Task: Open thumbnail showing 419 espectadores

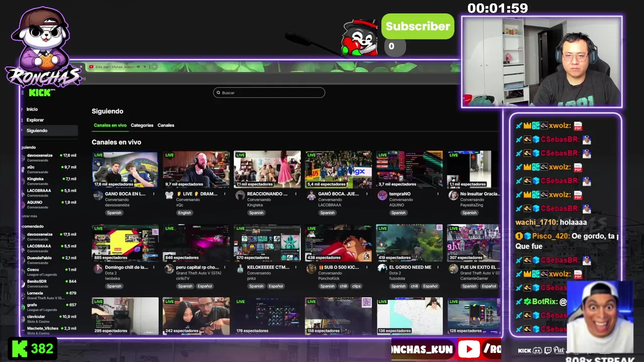Action: coord(410,243)
